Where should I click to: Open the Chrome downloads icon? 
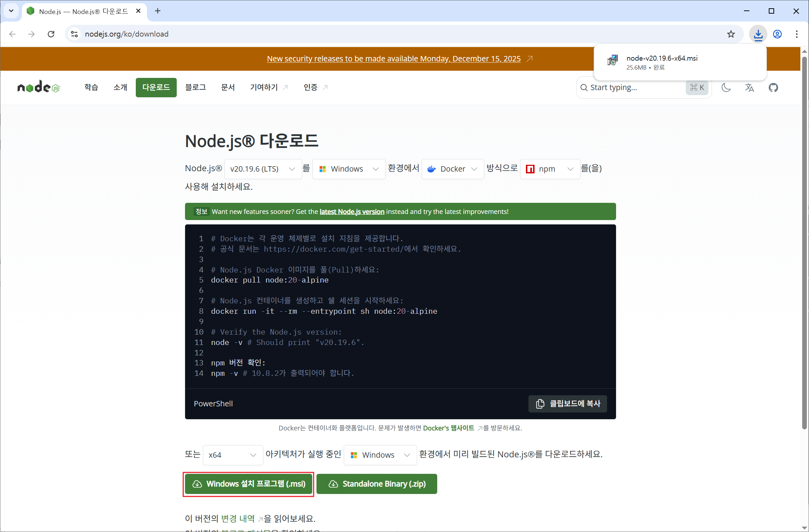pyautogui.click(x=758, y=34)
